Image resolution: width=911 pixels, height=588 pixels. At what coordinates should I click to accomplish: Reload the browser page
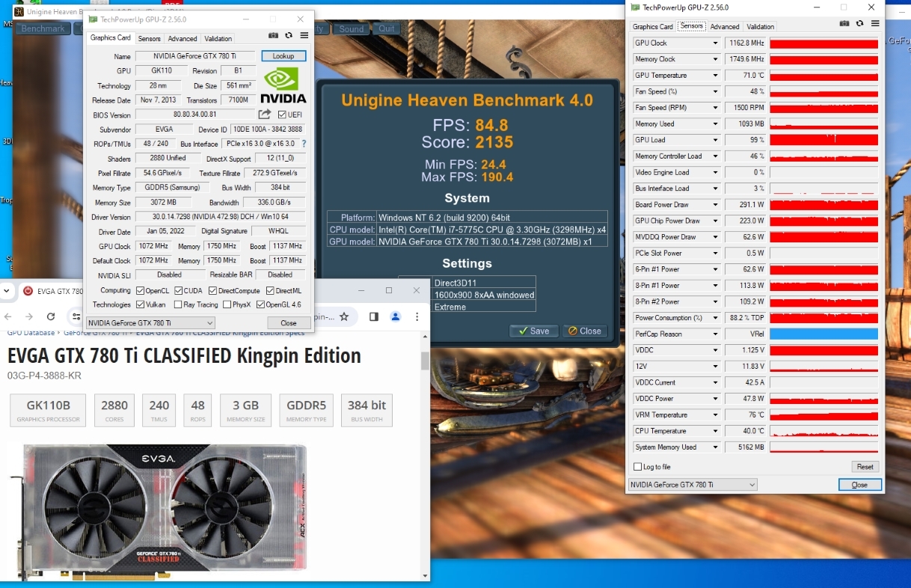coord(51,316)
